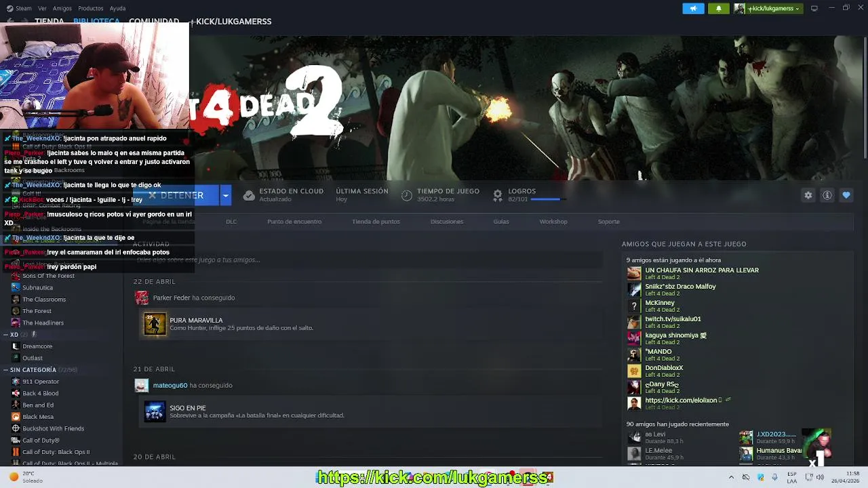The image size is (868, 488).
Task: Open the Logros achievements icon
Action: [x=497, y=195]
